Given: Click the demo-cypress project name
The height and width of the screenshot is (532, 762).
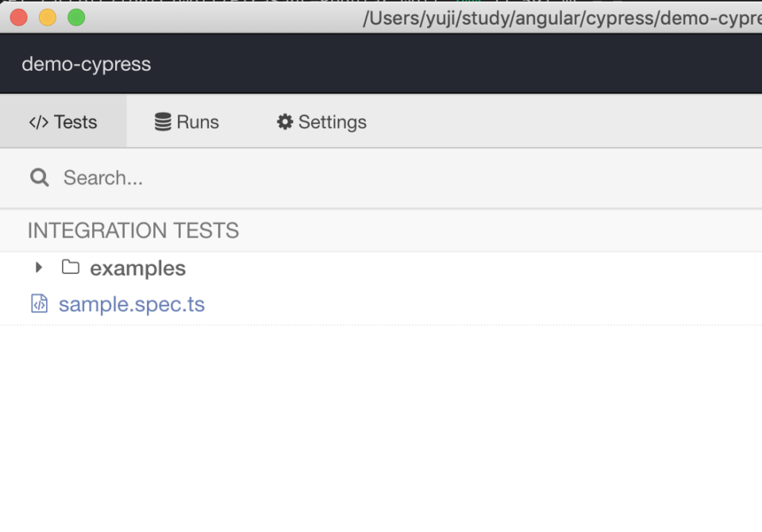Looking at the screenshot, I should pyautogui.click(x=87, y=64).
